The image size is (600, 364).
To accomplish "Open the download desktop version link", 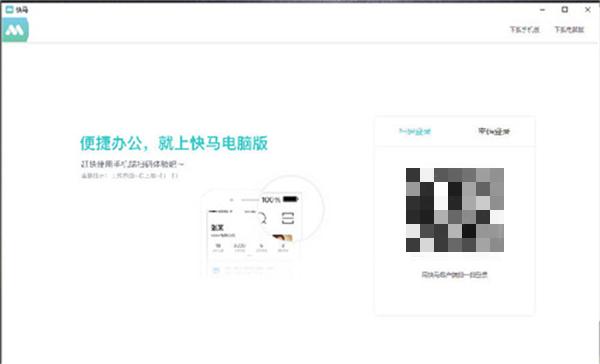I will click(569, 29).
